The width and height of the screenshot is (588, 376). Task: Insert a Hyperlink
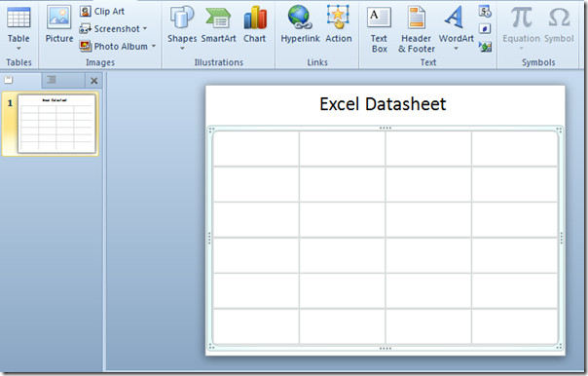[300, 24]
